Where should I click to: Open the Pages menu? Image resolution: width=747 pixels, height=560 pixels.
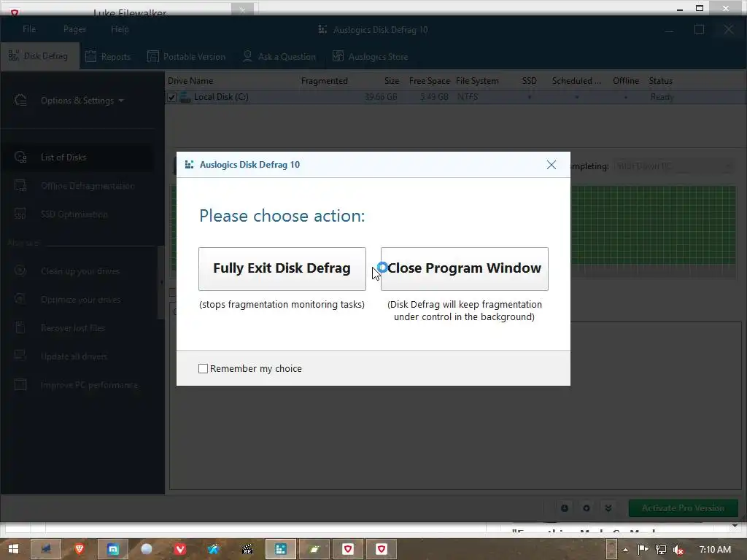[x=75, y=29]
